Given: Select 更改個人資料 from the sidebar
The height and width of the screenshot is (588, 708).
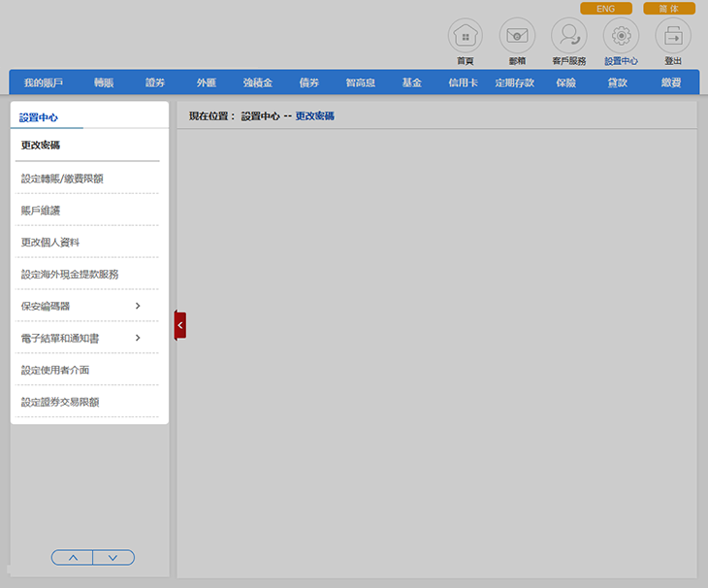Looking at the screenshot, I should pos(50,242).
